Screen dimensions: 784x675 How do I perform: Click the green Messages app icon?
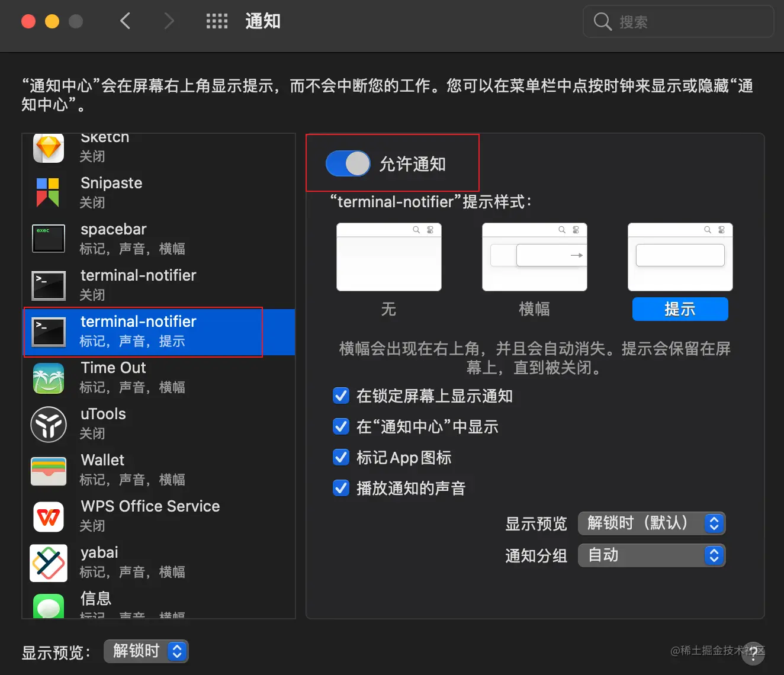tap(49, 606)
